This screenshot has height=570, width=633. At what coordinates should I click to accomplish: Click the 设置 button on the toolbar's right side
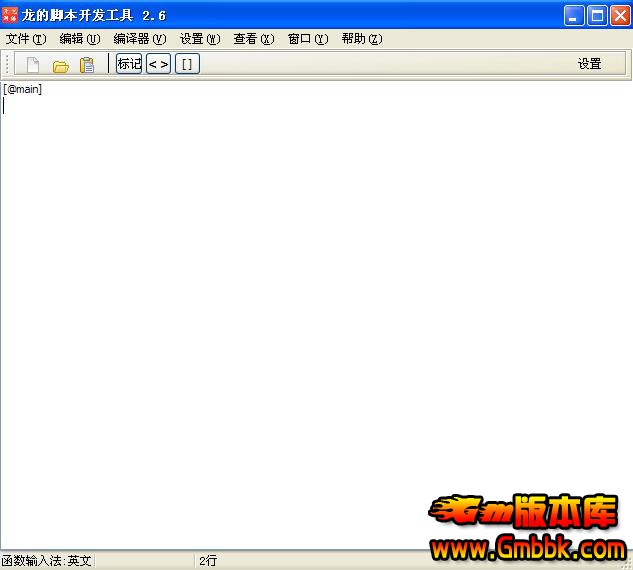pyautogui.click(x=589, y=64)
